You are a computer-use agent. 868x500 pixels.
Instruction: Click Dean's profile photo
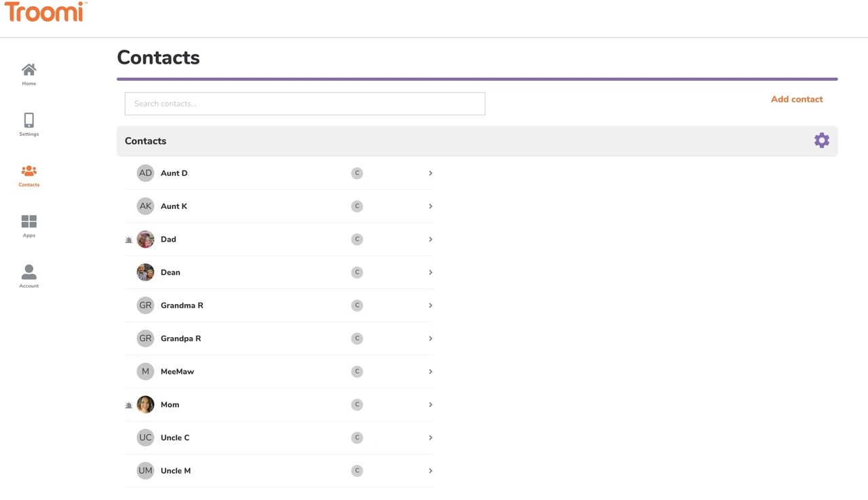point(145,272)
